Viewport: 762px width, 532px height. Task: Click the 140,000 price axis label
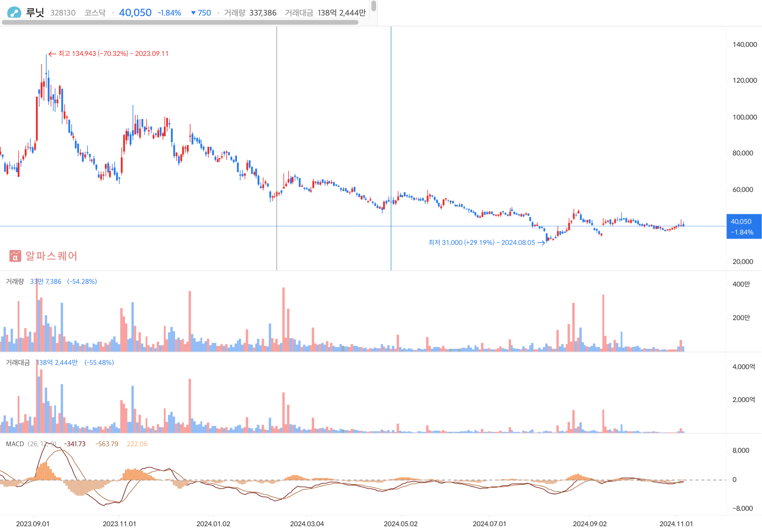[x=745, y=45]
